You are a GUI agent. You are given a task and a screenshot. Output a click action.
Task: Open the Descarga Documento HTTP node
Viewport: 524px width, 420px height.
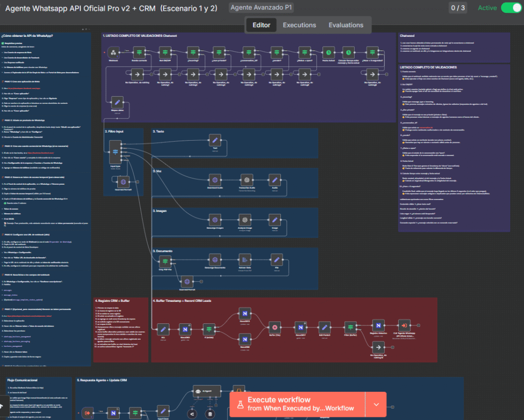(215, 259)
